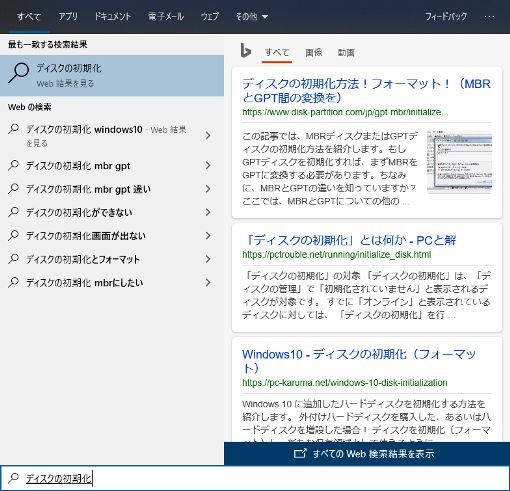The width and height of the screenshot is (510, 491).
Task: Click the Bing logo icon
Action: click(x=245, y=51)
